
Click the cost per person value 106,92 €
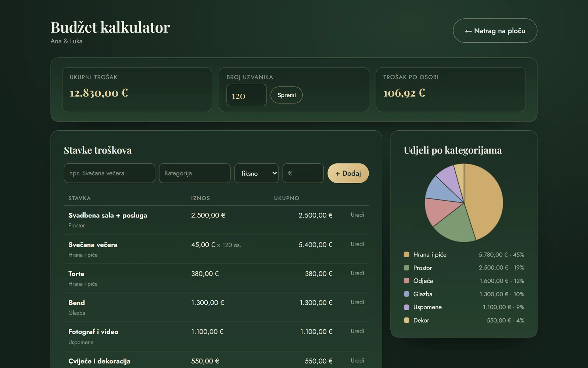[x=404, y=93]
